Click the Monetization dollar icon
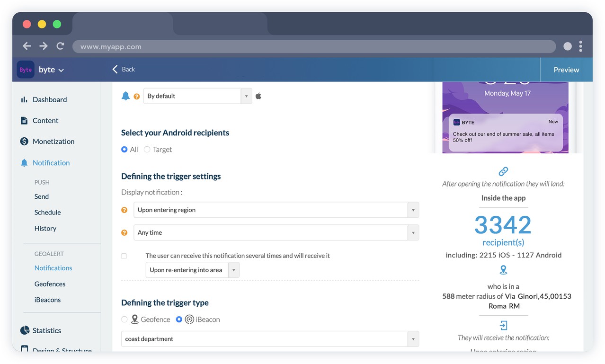Viewport: 605px width, 364px height. 24,142
